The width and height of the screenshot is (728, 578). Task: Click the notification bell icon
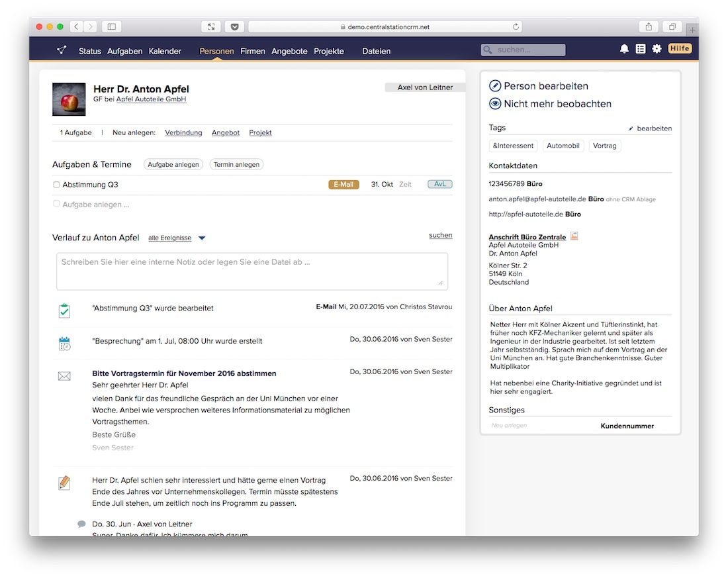[624, 49]
